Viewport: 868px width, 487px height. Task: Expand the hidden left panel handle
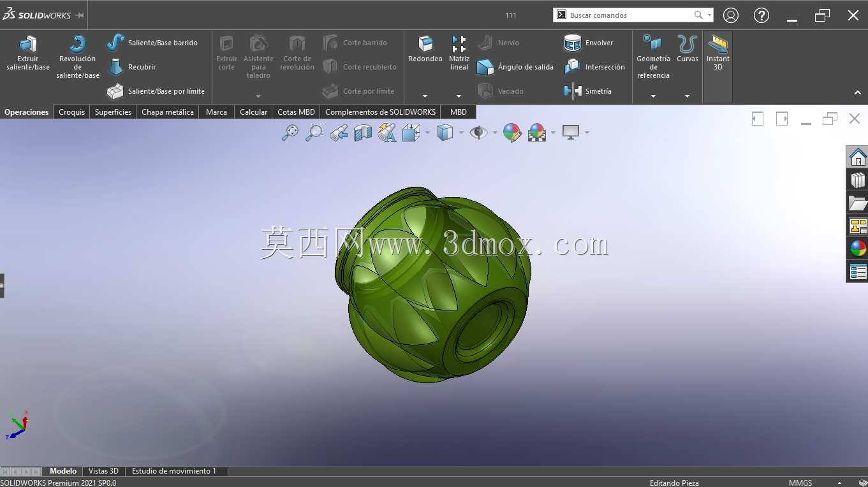click(x=2, y=286)
